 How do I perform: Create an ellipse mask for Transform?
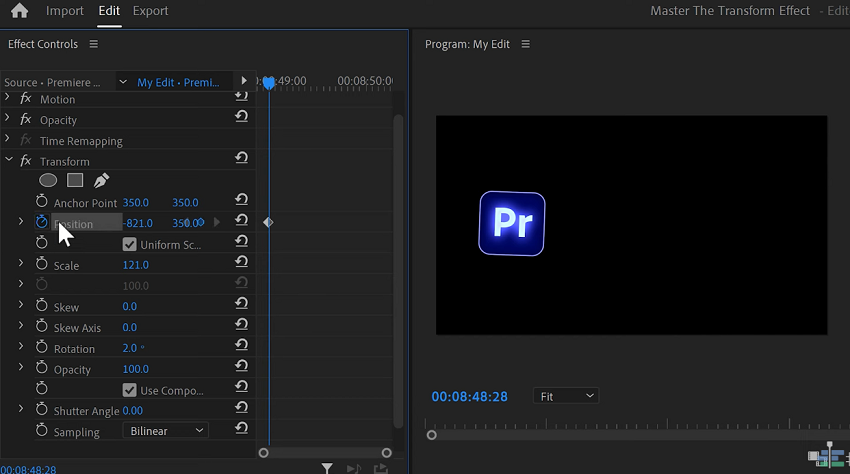[x=48, y=180]
